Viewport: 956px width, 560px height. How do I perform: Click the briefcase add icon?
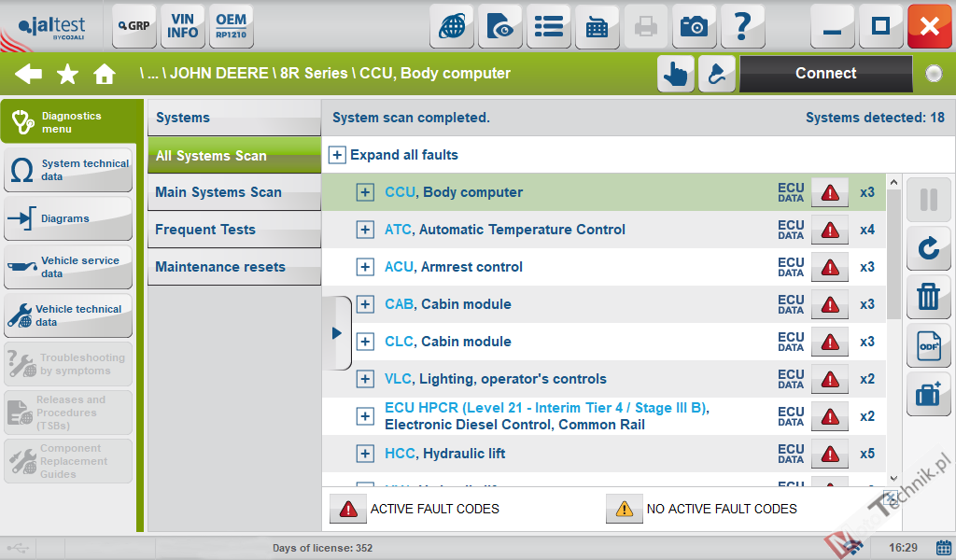click(x=929, y=394)
